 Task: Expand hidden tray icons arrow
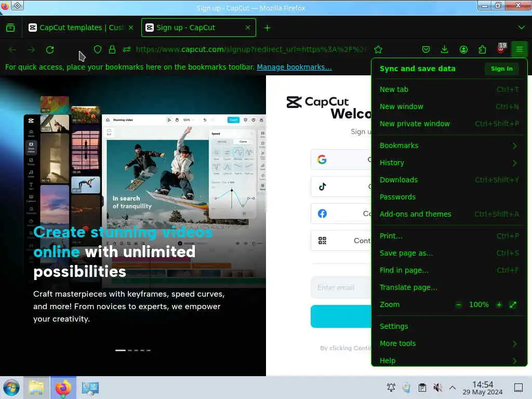pos(453,387)
